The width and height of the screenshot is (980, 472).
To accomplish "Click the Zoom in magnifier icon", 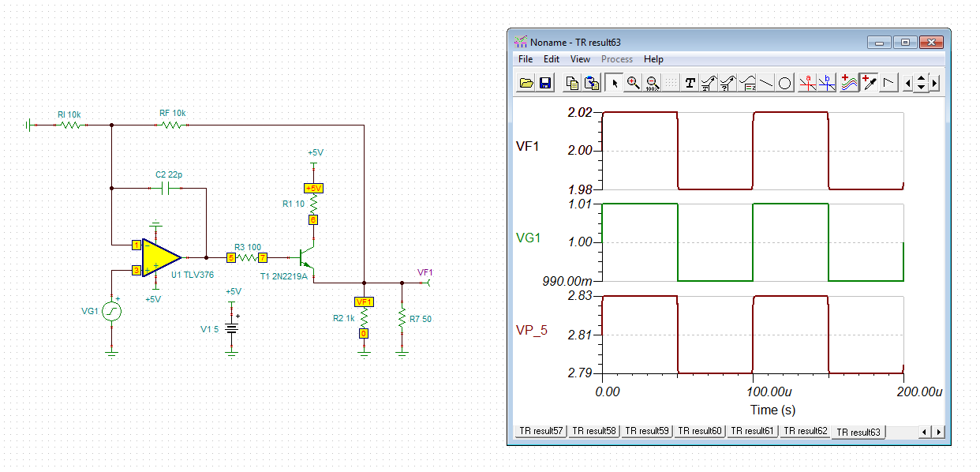I will (x=633, y=83).
